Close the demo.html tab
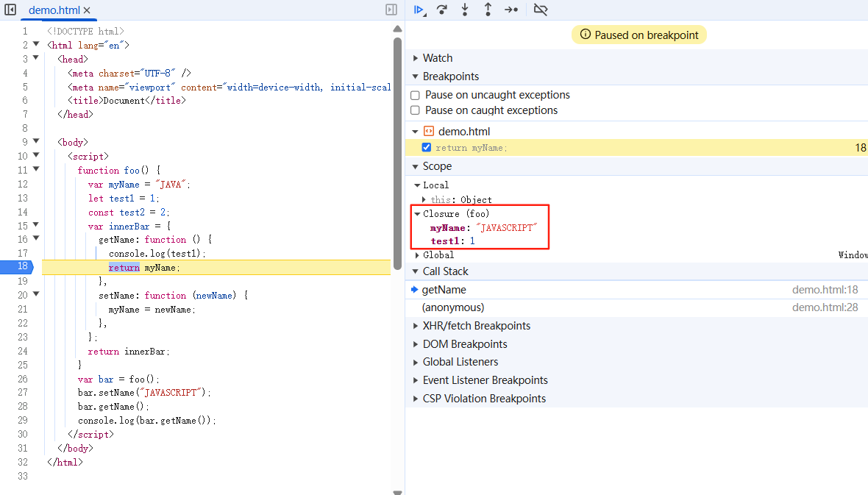 (87, 10)
